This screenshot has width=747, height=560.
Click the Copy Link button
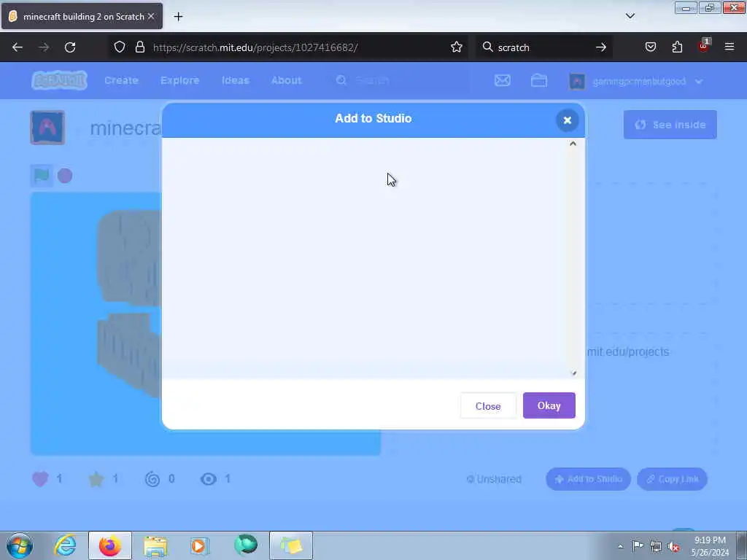point(672,479)
